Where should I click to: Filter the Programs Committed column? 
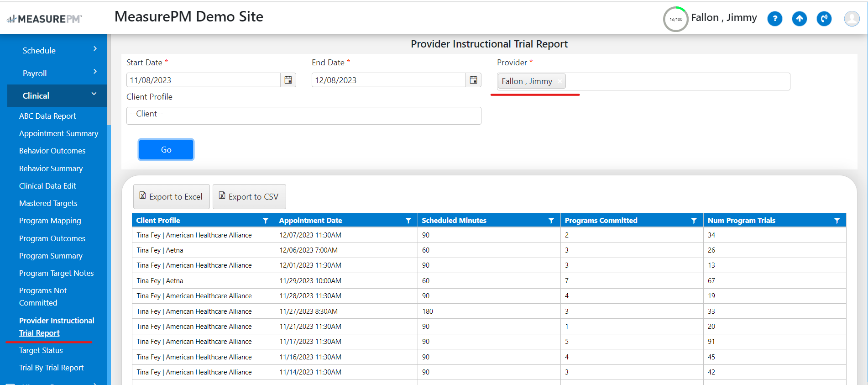point(694,221)
